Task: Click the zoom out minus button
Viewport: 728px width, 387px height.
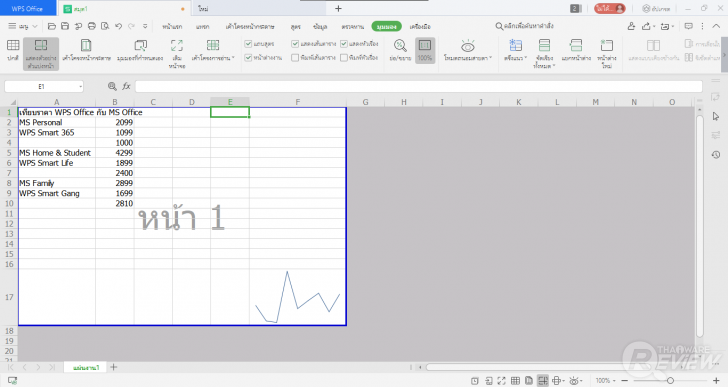Action: coord(624,381)
